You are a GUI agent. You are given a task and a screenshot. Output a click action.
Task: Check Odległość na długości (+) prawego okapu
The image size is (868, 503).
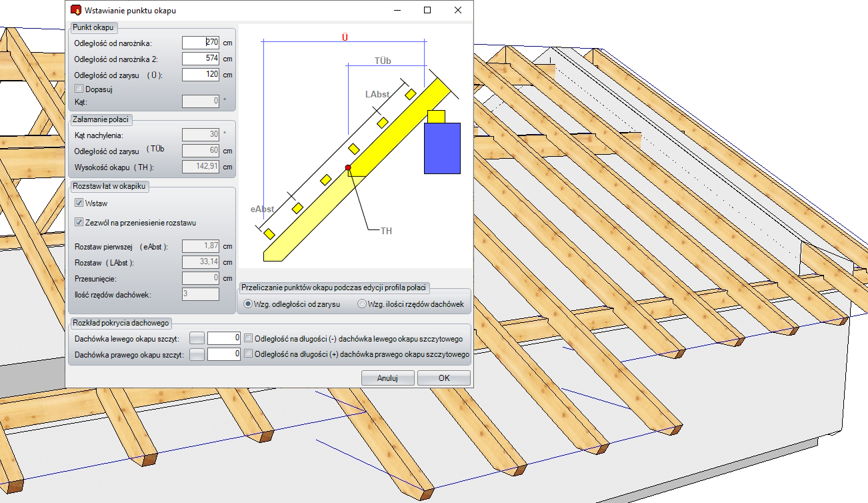pos(249,354)
